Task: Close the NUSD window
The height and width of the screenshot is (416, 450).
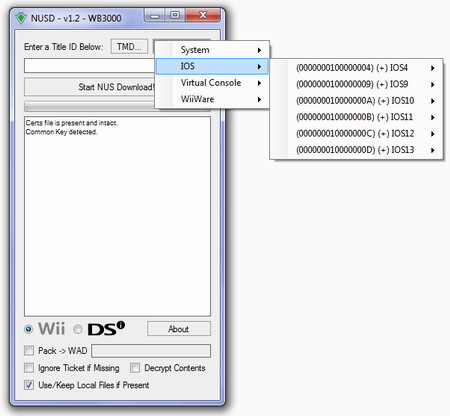Action: point(203,15)
